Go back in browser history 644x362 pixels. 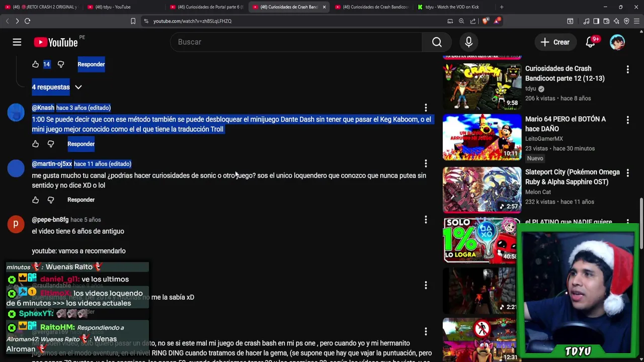tap(7, 21)
